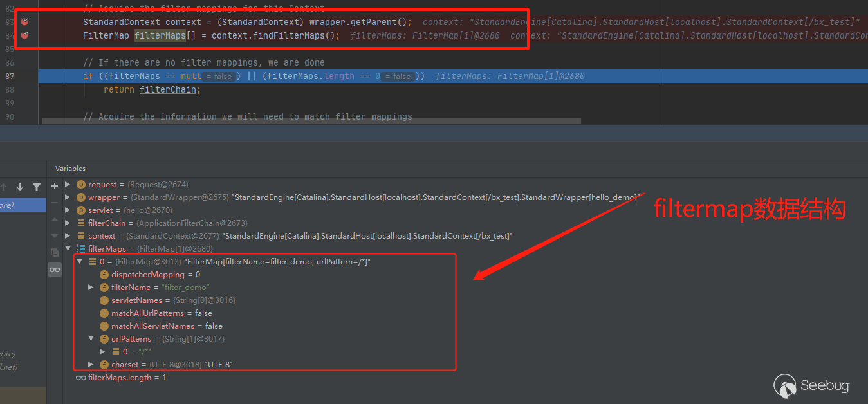Click the array icon beside filterMaps
The height and width of the screenshot is (404, 868).
tap(81, 249)
